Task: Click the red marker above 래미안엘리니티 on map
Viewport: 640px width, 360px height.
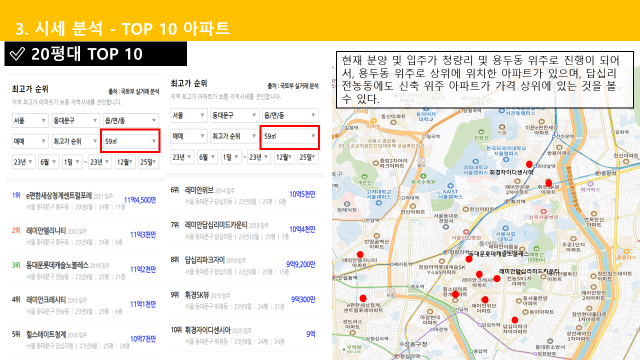Action: [360, 255]
